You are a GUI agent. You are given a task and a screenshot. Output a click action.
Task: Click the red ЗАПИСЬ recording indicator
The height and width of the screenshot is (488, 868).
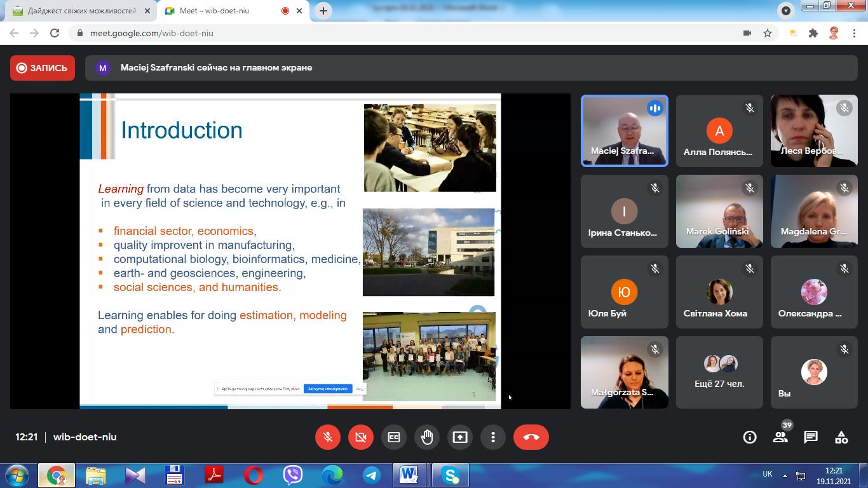tap(43, 68)
